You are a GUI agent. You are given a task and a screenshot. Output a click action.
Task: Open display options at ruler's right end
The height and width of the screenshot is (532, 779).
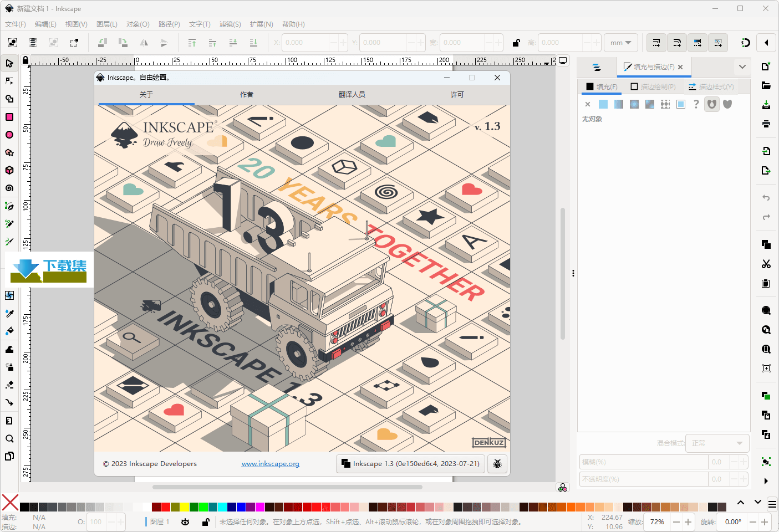tap(563, 60)
